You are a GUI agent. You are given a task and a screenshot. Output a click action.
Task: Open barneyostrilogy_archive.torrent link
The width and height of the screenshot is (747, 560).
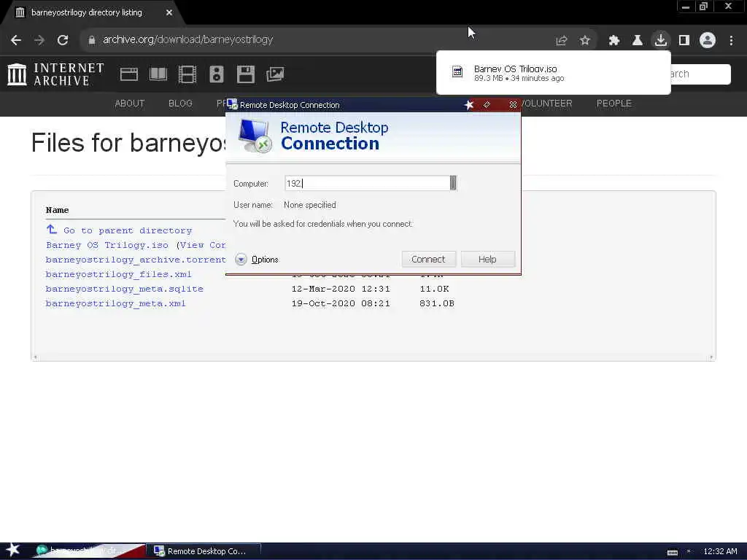135,260
